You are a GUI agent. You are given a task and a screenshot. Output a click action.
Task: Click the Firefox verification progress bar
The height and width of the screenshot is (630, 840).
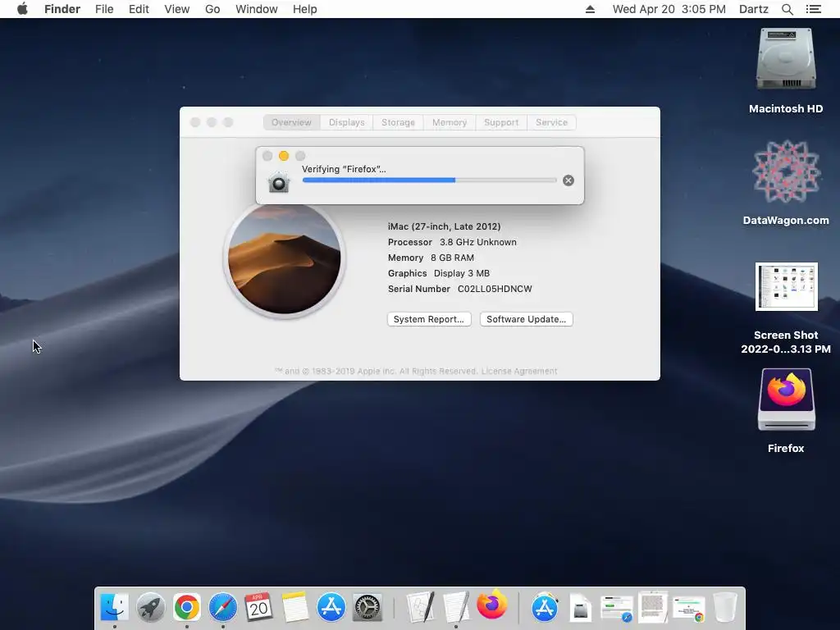(x=429, y=180)
